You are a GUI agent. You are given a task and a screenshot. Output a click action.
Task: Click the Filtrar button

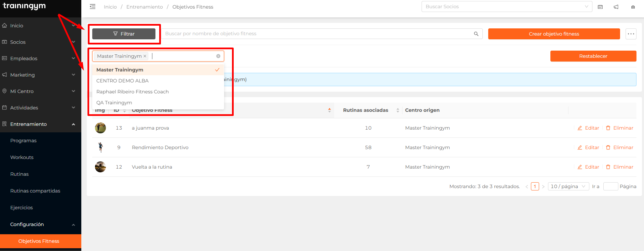point(124,34)
